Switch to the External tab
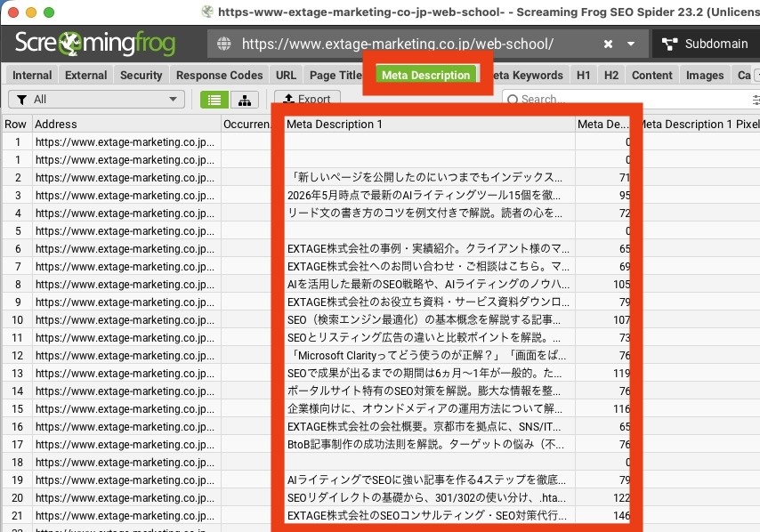This screenshot has height=532, width=760. point(85,75)
